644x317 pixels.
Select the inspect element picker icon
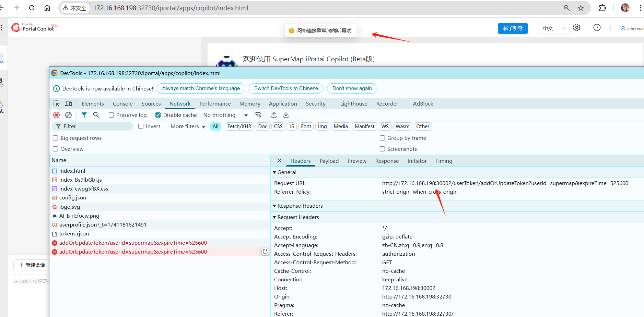coord(57,103)
